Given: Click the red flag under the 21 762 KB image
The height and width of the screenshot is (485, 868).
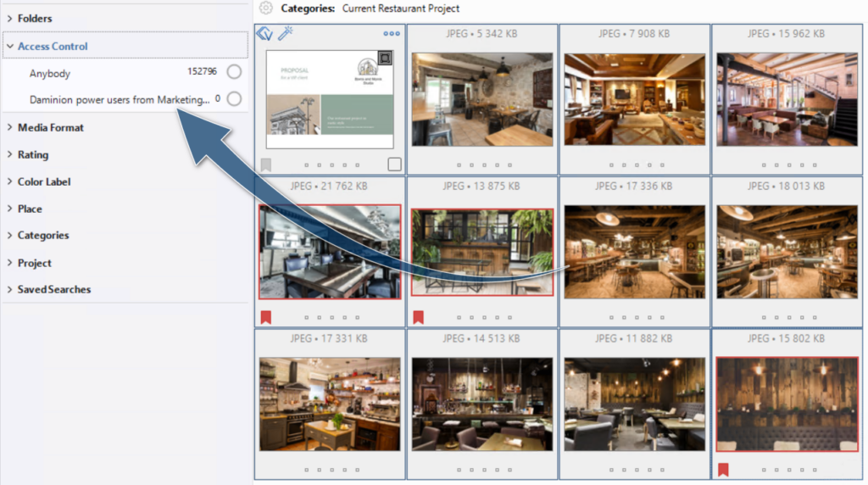Looking at the screenshot, I should 265,317.
